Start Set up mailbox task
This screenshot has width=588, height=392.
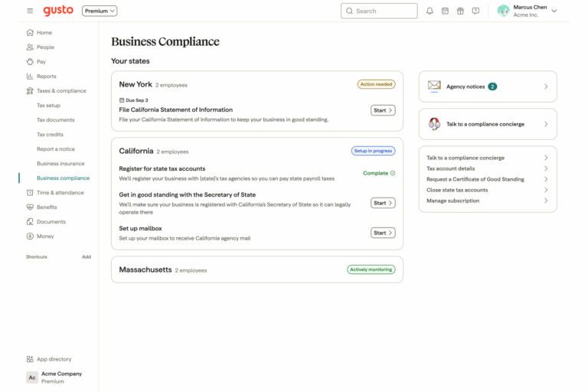(383, 233)
